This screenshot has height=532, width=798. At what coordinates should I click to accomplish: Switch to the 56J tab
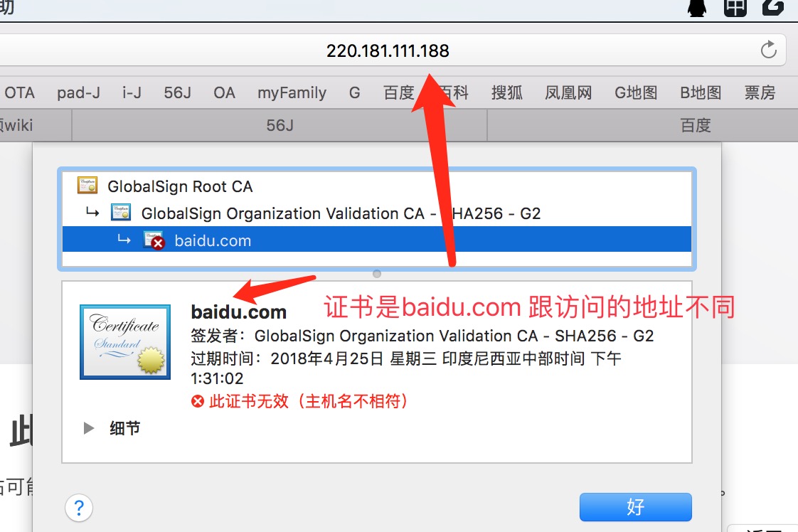(280, 125)
